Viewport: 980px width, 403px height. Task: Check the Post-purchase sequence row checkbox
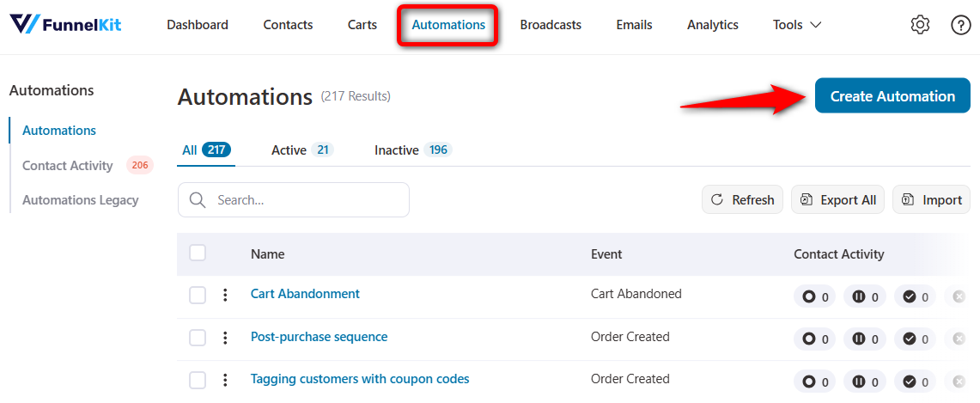(x=198, y=338)
